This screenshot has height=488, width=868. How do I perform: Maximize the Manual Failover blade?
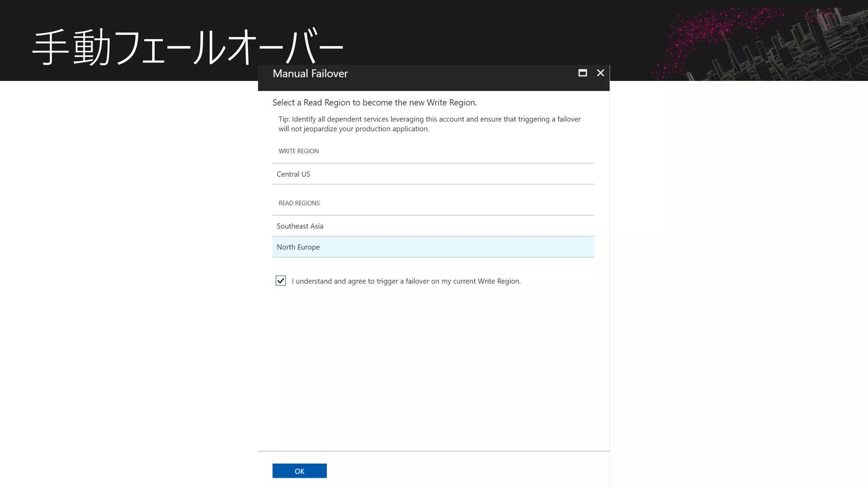click(582, 73)
